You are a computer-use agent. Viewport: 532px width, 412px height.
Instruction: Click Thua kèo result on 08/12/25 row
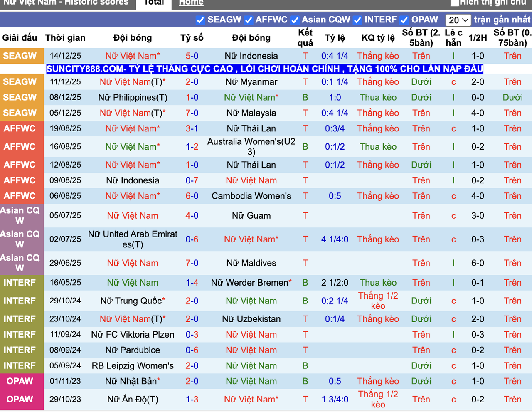pyautogui.click(x=378, y=98)
